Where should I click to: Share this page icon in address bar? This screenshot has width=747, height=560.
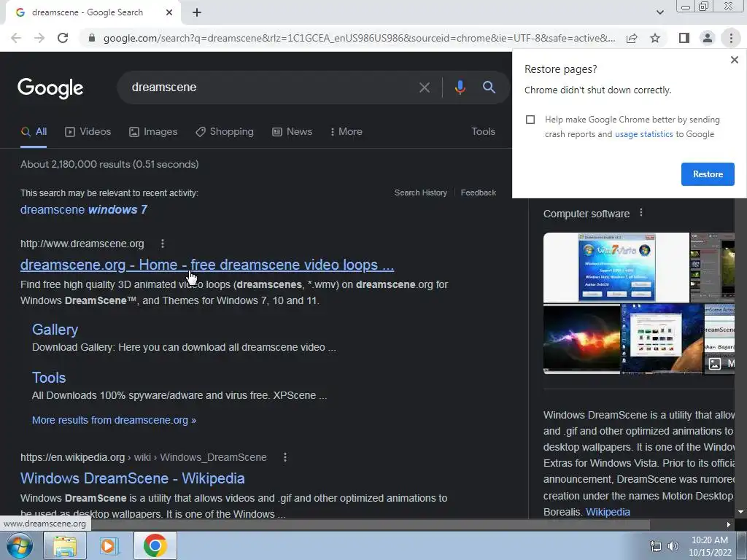click(x=632, y=38)
